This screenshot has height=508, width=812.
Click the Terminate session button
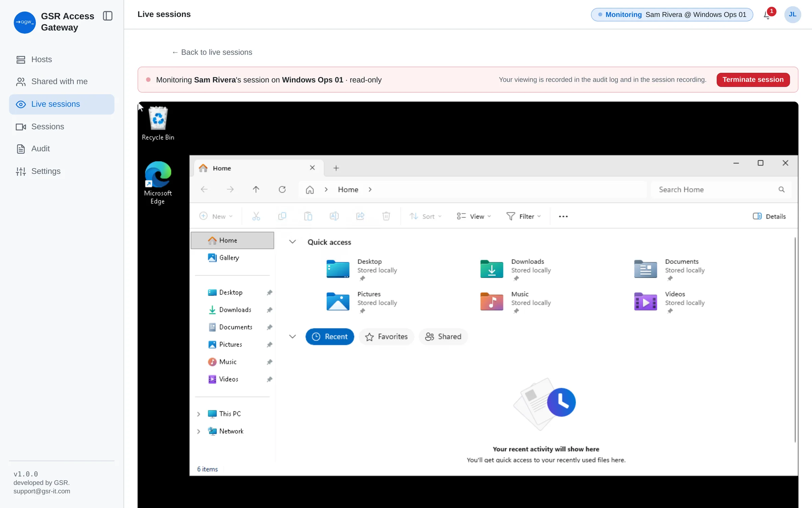pos(753,80)
